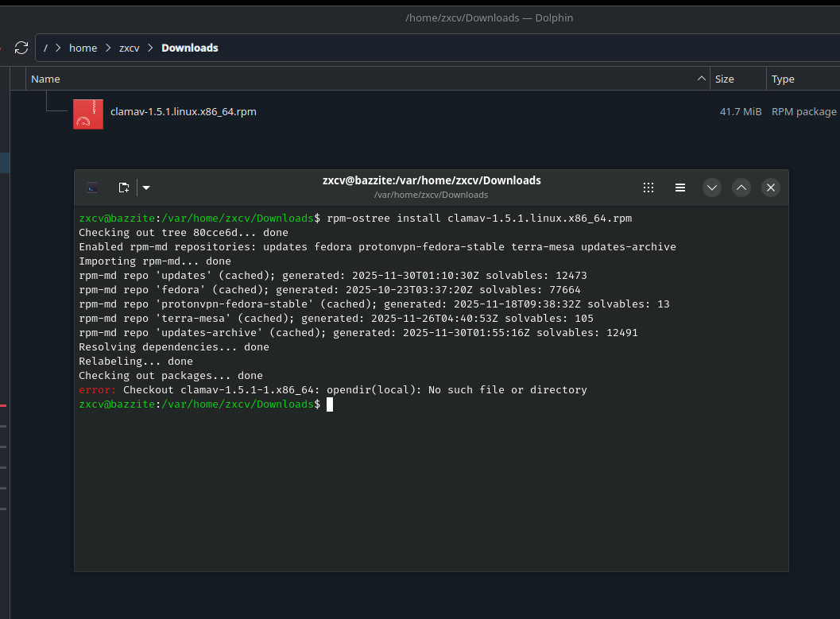Select Downloads in the breadcrumb bar
Image resolution: width=840 pixels, height=619 pixels.
[x=189, y=48]
